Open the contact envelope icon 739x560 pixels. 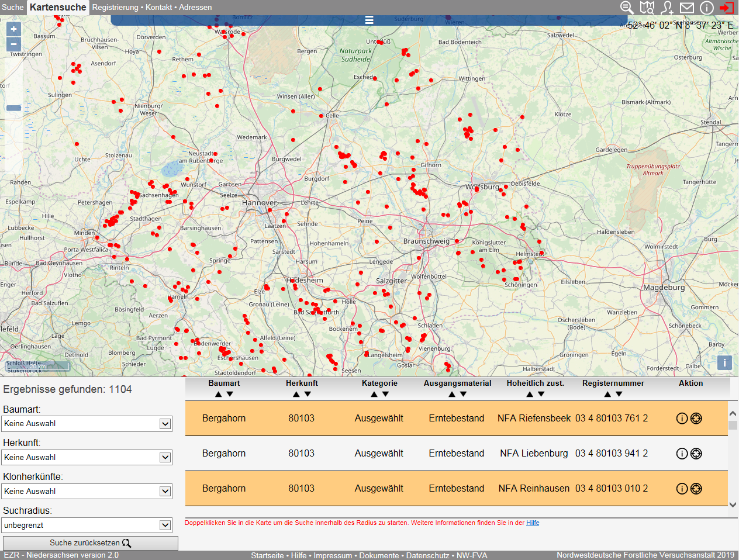point(687,8)
